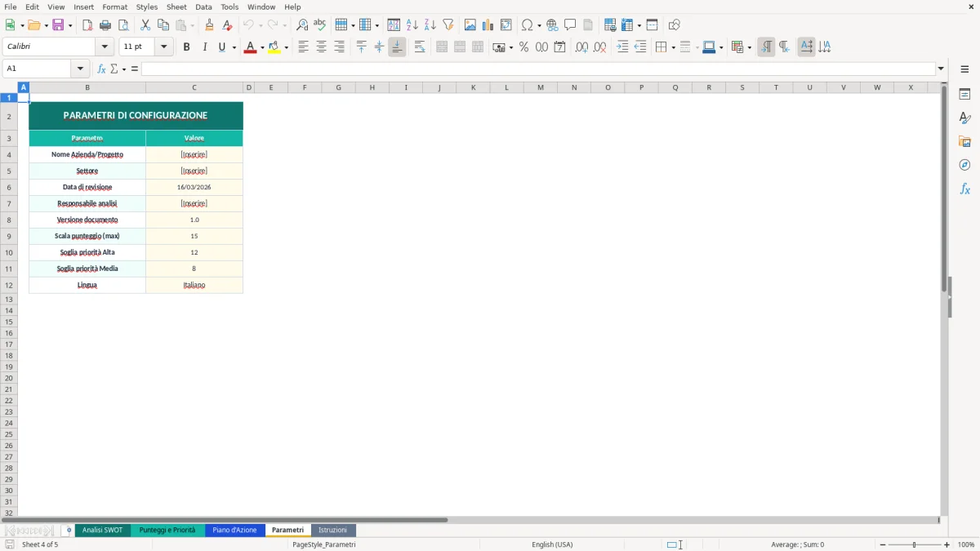Viewport: 980px width, 551px height.
Task: Click the Insert Image icon
Action: 470,25
